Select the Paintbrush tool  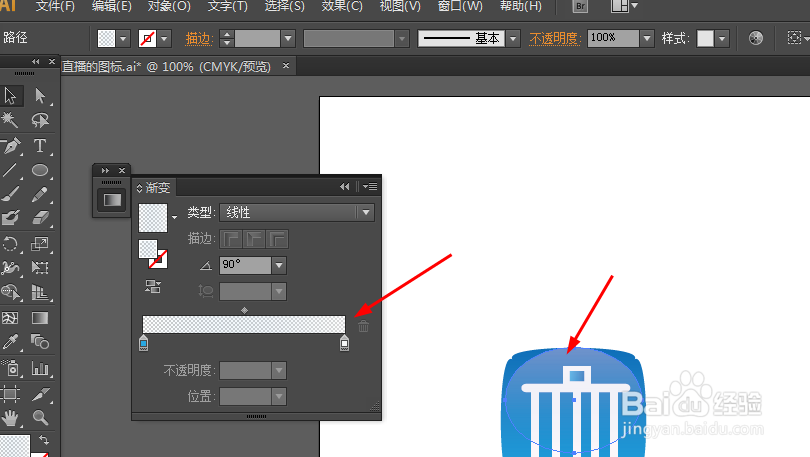click(10, 195)
